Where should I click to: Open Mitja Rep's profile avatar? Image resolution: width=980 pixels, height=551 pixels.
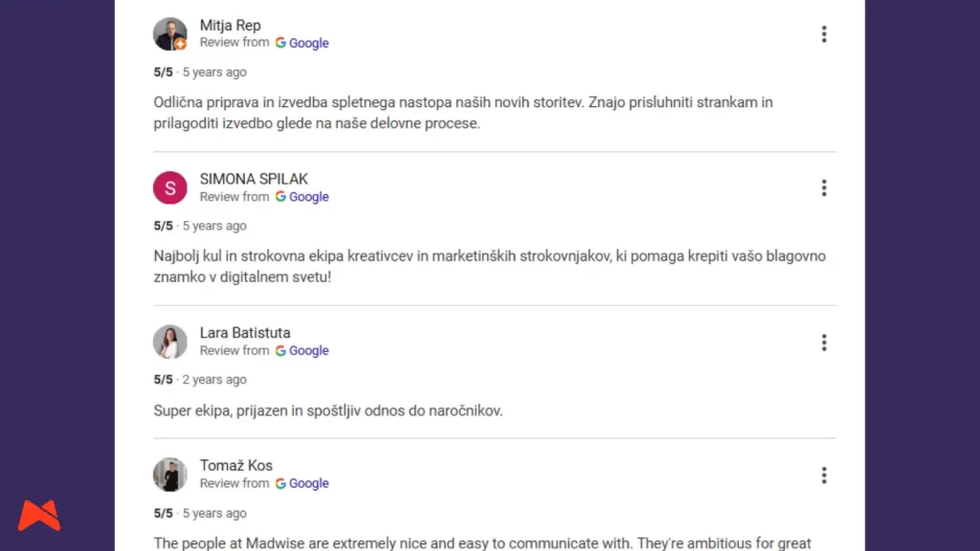[170, 33]
